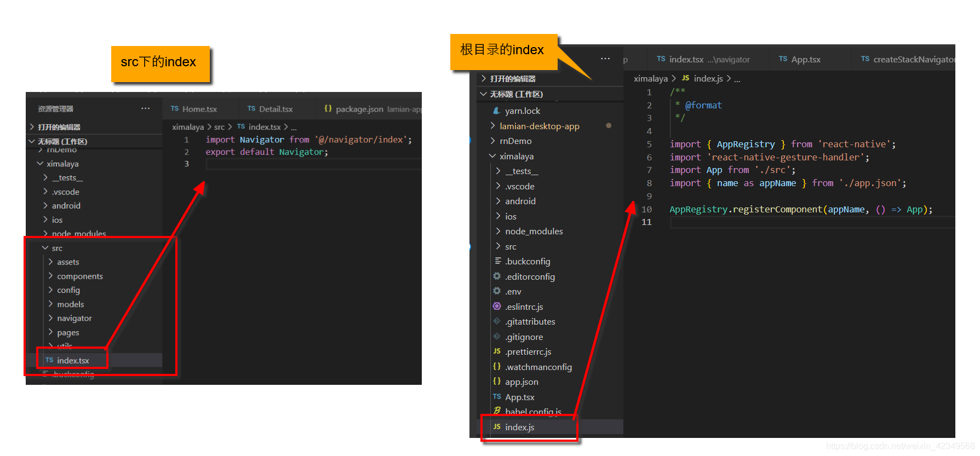
Task: Place cursor on empty line 11 in right editor
Action: [x=812, y=222]
